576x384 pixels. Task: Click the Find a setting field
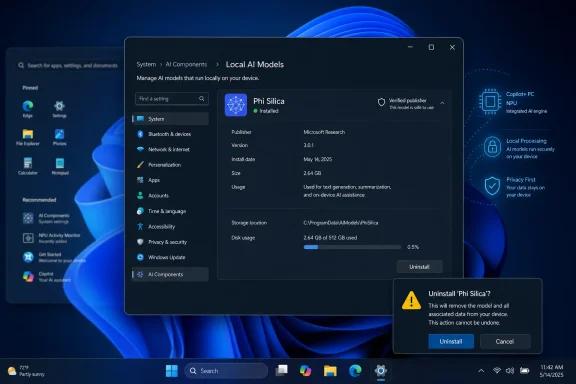(x=172, y=98)
